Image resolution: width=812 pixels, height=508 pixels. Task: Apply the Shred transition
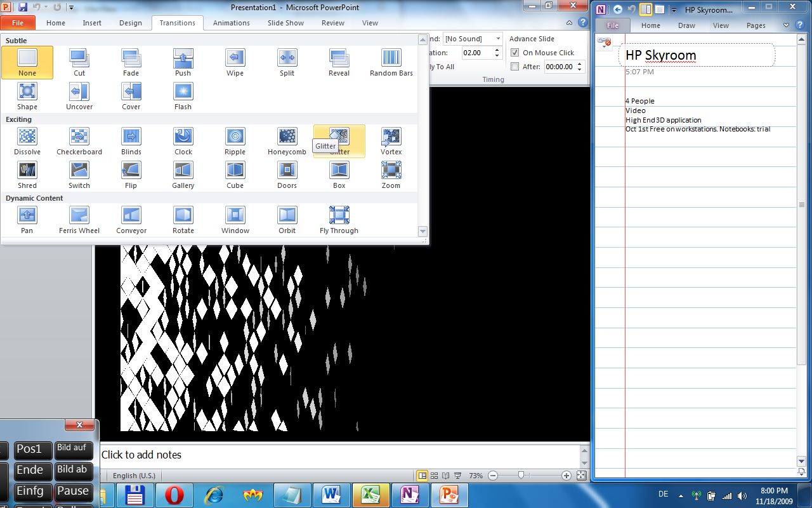[27, 170]
